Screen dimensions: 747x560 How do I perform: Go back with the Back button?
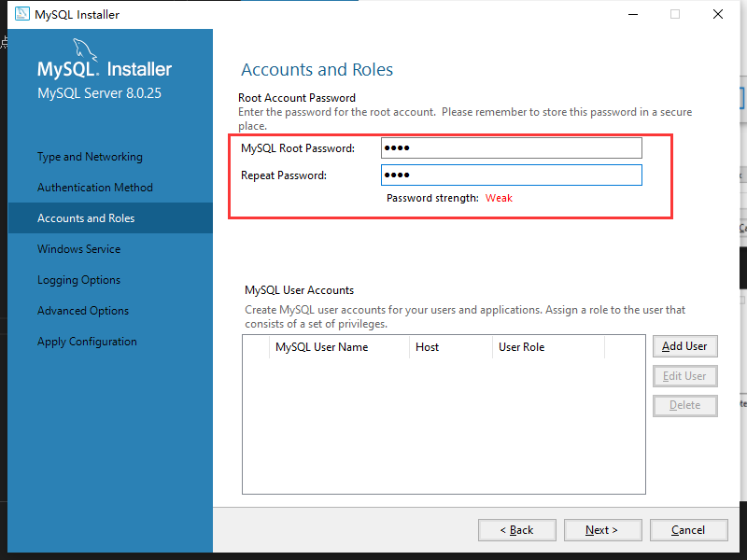click(516, 530)
